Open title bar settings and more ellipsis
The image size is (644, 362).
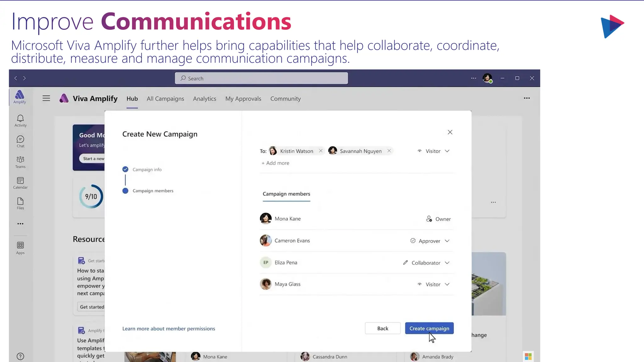pyautogui.click(x=474, y=78)
